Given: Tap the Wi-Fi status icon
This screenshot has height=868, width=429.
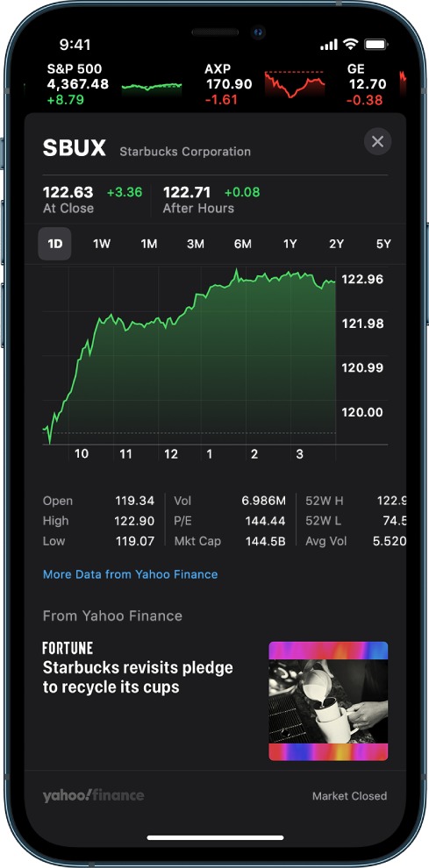Looking at the screenshot, I should [350, 45].
